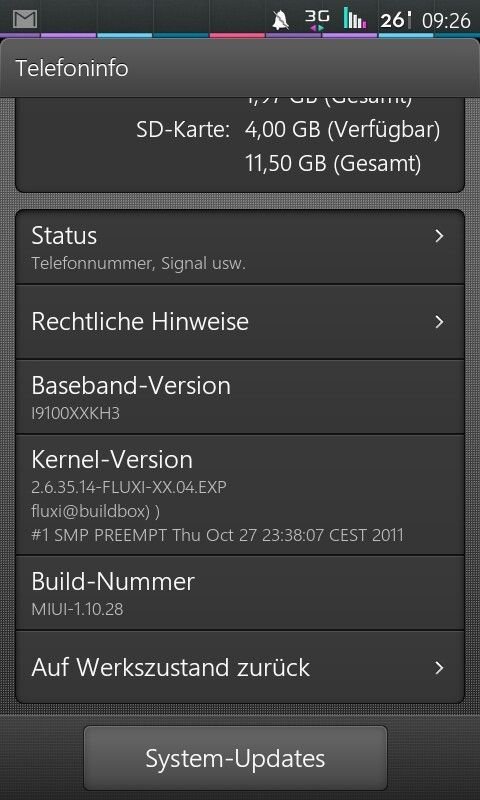Tap the signal strength bars icon
Screen dimensions: 480x800
click(x=355, y=18)
